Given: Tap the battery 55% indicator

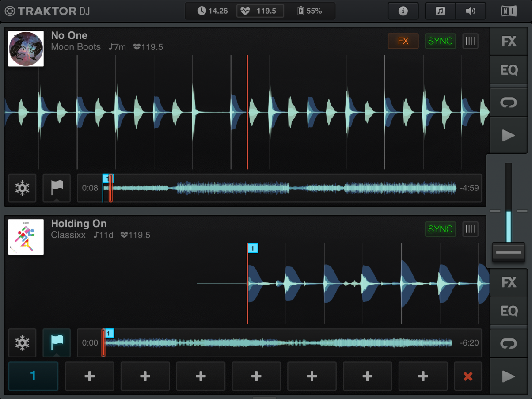Looking at the screenshot, I should pos(310,11).
